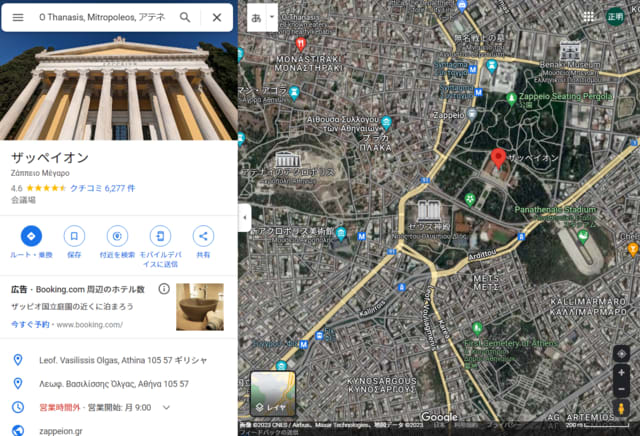Click the www.booking.com/ URL text
This screenshot has height=436, width=640.
(x=89, y=325)
